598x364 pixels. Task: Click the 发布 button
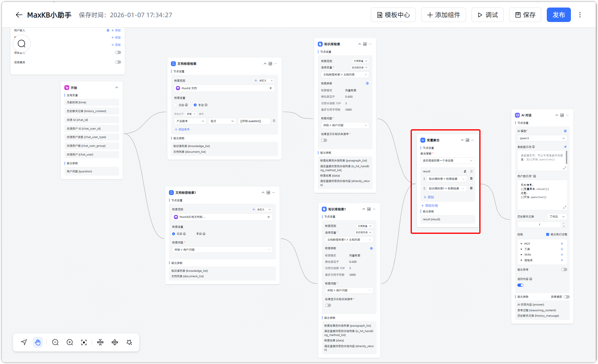tap(559, 15)
